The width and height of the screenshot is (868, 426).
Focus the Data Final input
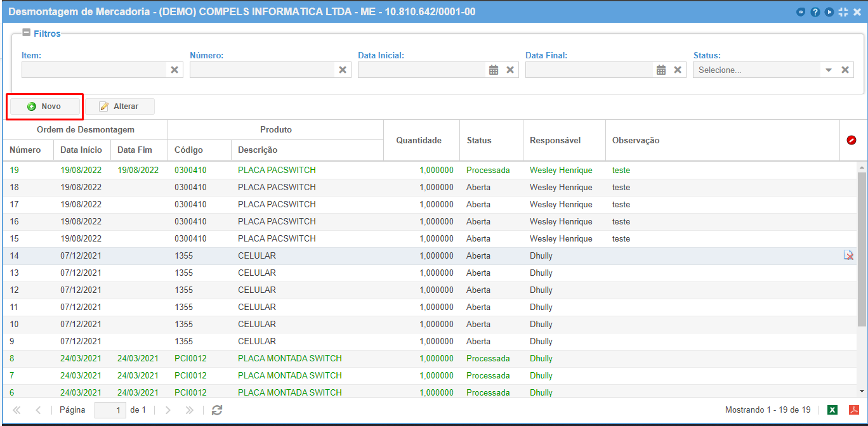(589, 70)
